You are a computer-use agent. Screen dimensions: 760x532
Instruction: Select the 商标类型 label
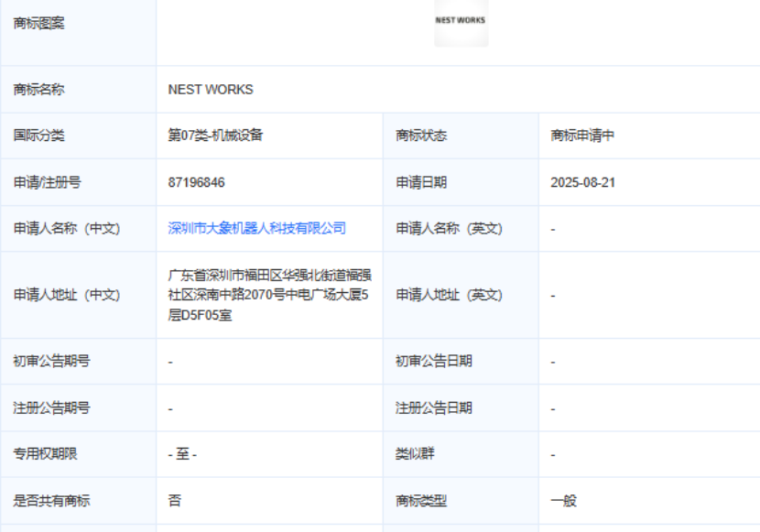[x=421, y=501]
